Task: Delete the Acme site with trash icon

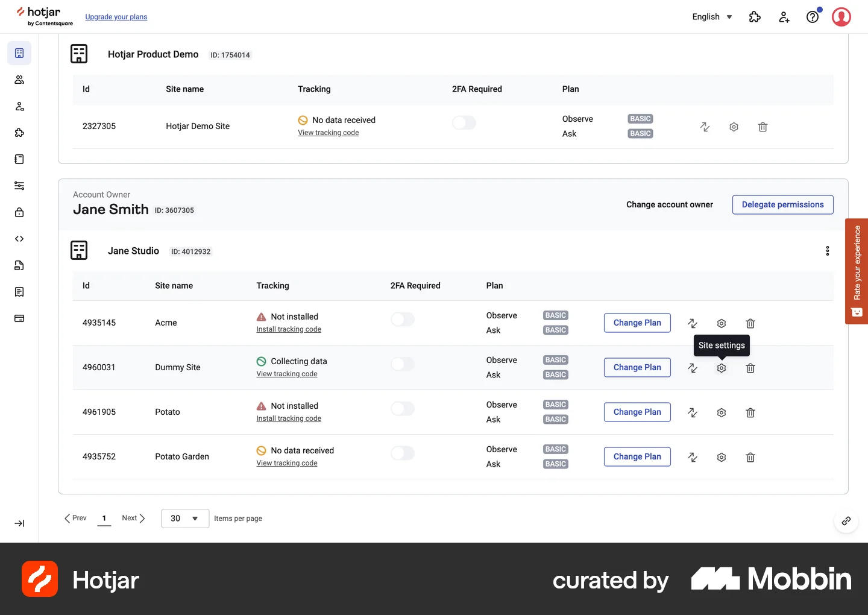Action: (750, 323)
